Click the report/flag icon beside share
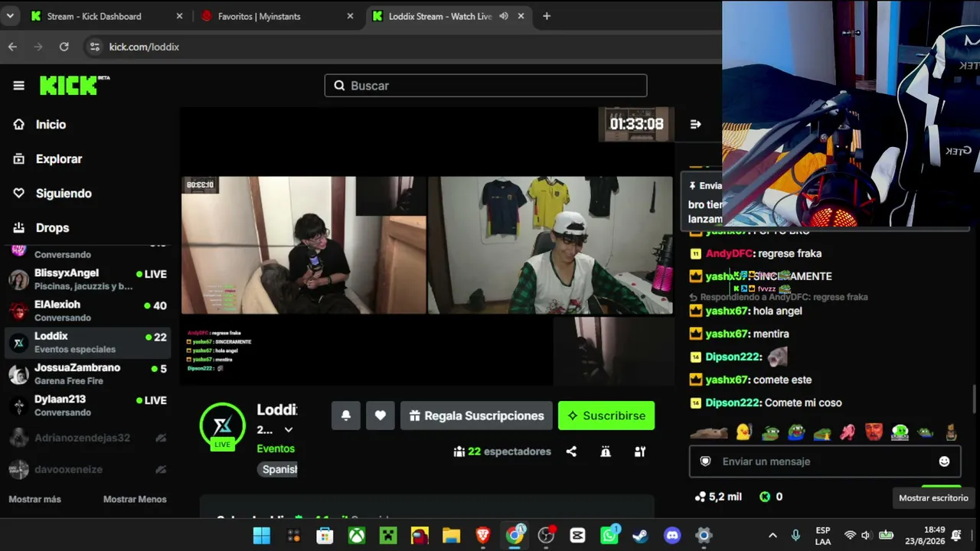The width and height of the screenshot is (980, 551). 606,452
